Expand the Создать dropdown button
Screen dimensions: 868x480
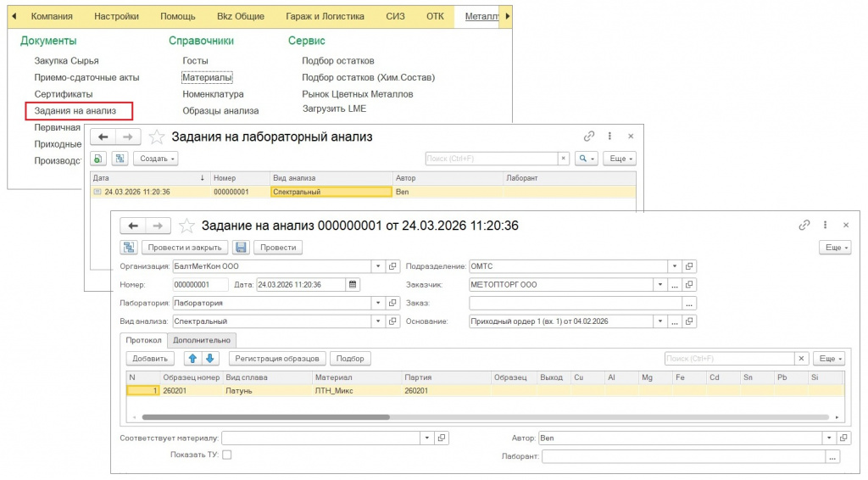point(156,159)
